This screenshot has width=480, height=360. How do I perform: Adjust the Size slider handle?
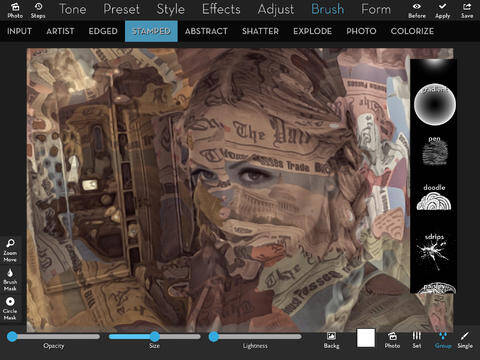click(x=154, y=337)
